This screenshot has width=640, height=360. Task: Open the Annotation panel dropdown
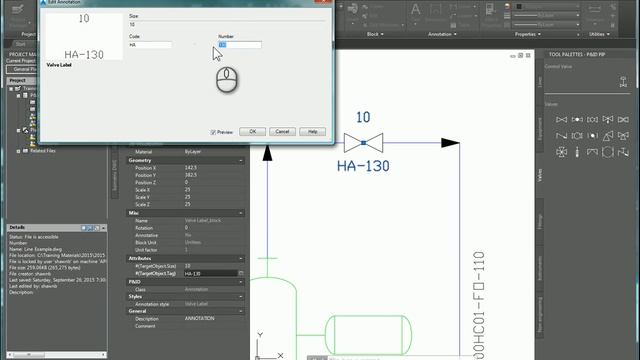click(442, 34)
